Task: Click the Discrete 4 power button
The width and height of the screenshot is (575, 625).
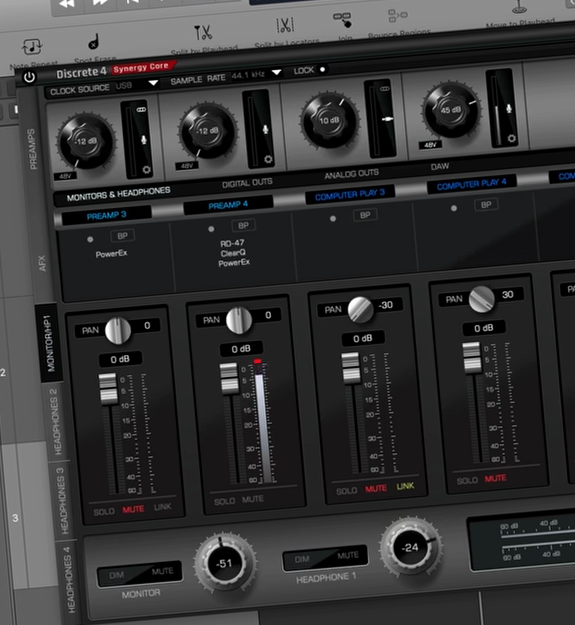Action: [x=29, y=77]
